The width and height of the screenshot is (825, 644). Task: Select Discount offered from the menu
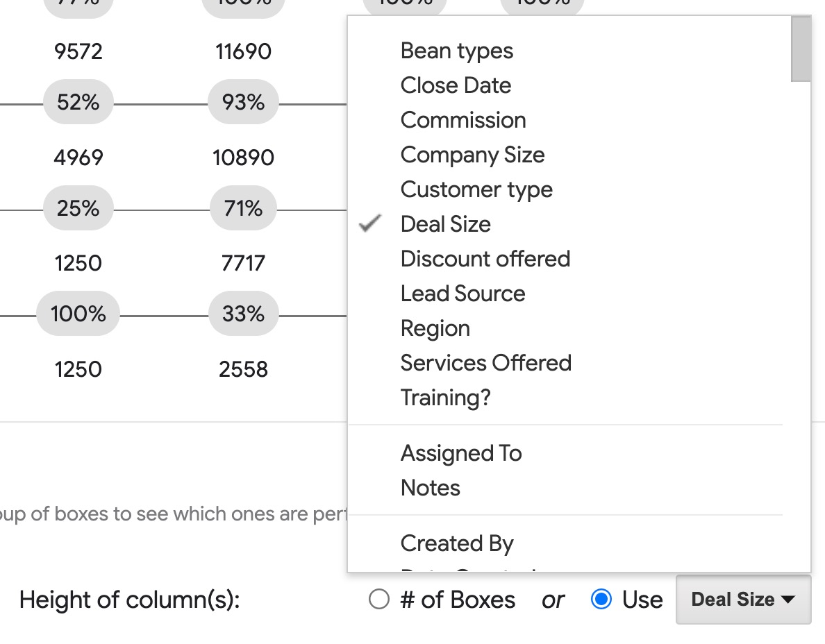click(x=485, y=259)
